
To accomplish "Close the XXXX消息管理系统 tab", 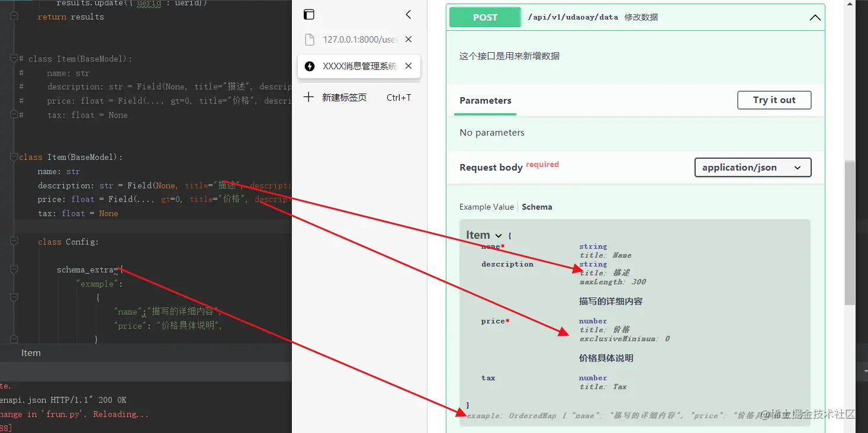I will [409, 66].
